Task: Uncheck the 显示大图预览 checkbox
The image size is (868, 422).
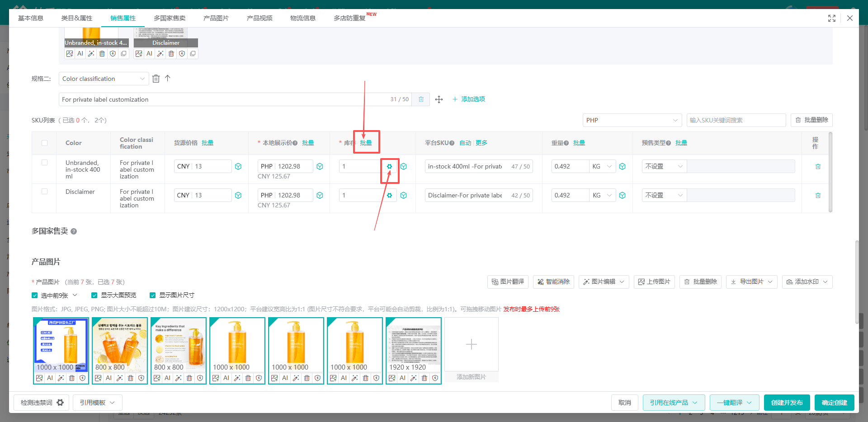Action: pyautogui.click(x=94, y=295)
